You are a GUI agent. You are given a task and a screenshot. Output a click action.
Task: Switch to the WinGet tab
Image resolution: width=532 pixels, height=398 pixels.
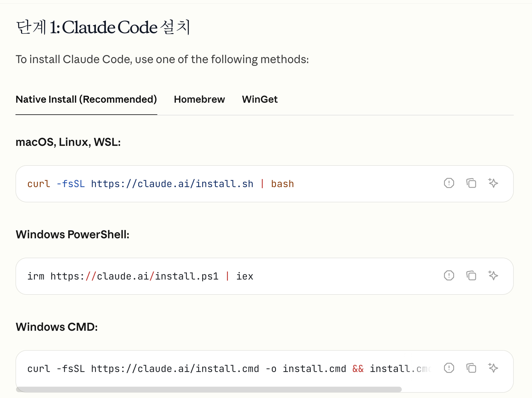pos(260,99)
